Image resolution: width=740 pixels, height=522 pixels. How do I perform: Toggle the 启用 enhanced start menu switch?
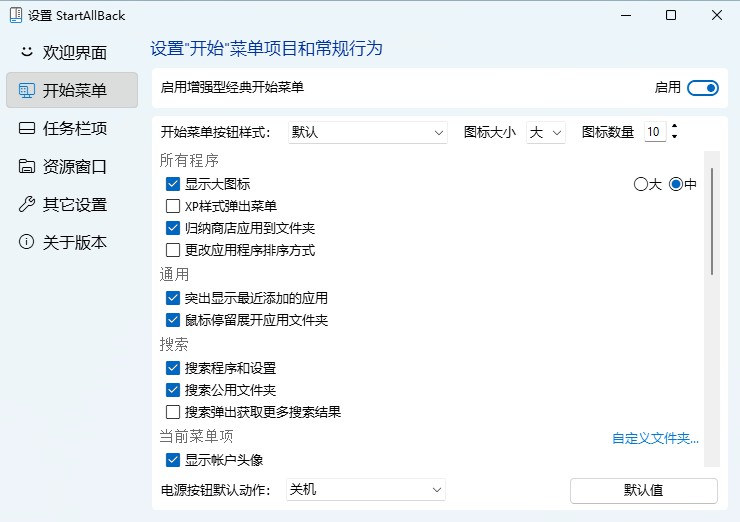click(x=703, y=88)
